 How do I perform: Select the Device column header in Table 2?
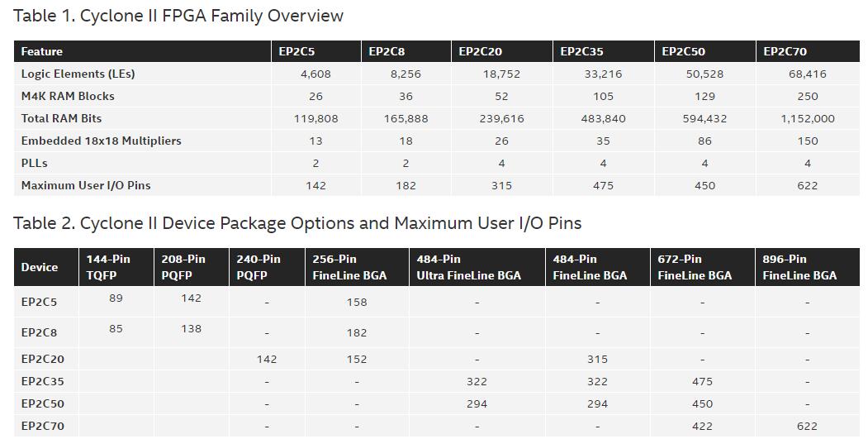click(40, 267)
